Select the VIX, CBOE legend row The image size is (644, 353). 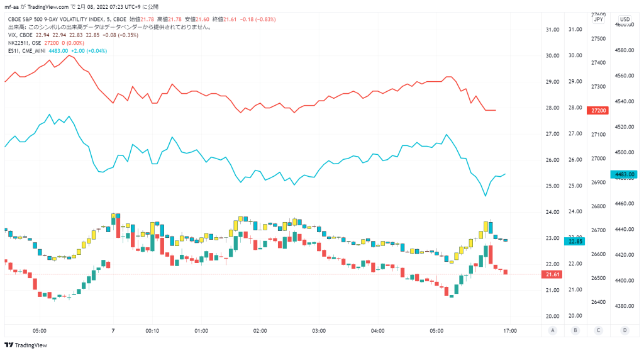pos(73,35)
